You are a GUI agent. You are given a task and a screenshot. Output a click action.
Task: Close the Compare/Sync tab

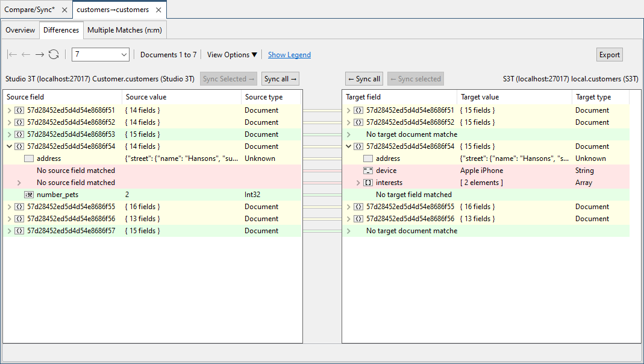tap(64, 10)
